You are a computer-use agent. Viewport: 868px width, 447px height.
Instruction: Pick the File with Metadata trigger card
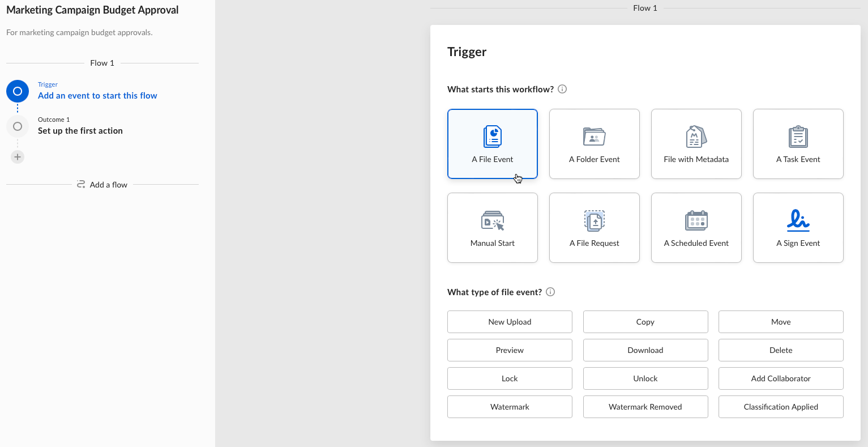[x=696, y=144]
